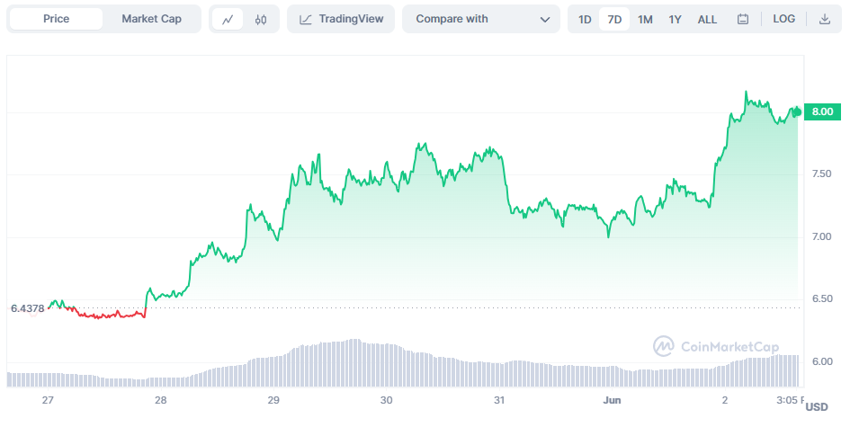The width and height of the screenshot is (868, 427).
Task: Click the 6.4378 starting price label
Action: coord(27,308)
